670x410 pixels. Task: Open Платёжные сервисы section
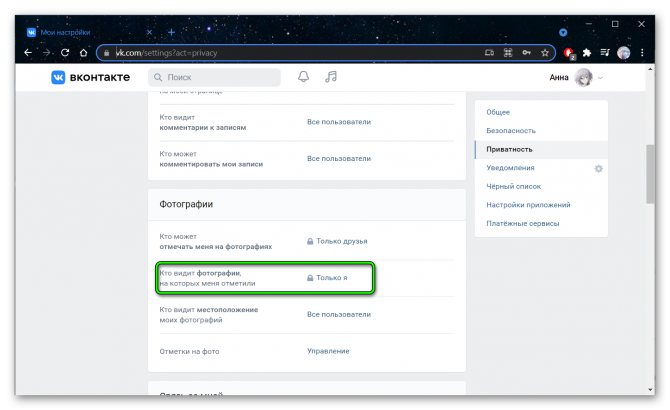click(x=523, y=223)
